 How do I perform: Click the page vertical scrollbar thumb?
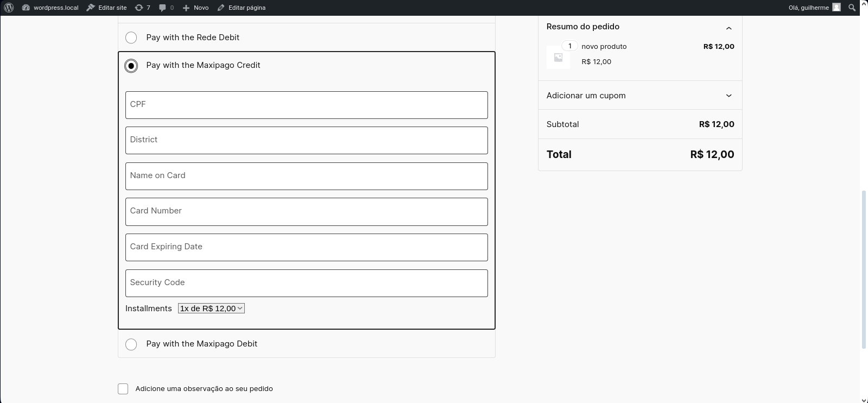[864, 269]
